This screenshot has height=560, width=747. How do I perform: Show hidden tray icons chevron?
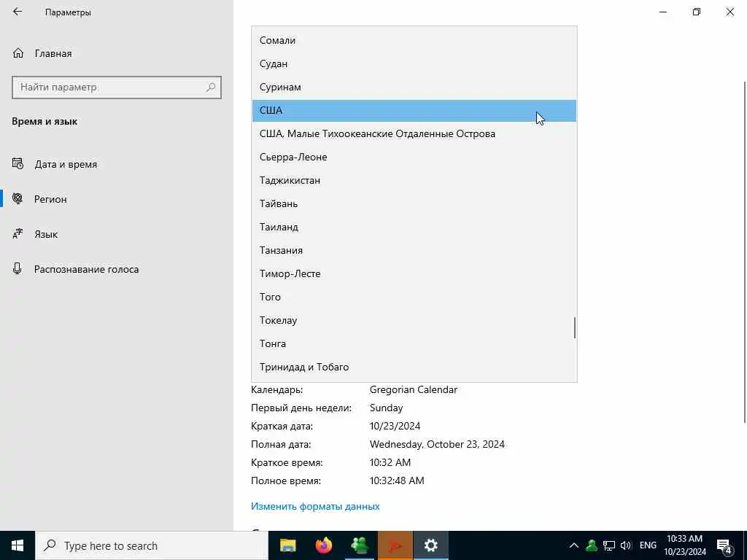click(574, 545)
